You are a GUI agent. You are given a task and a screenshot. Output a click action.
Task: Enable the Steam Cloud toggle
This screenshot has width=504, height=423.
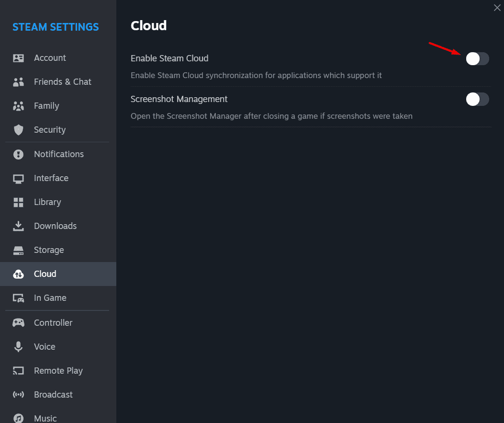pyautogui.click(x=477, y=58)
